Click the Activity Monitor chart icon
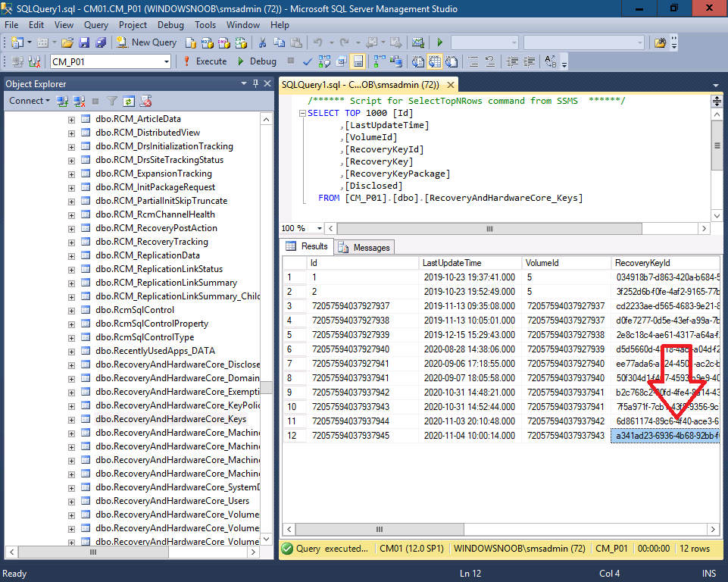The image size is (728, 582). pyautogui.click(x=418, y=42)
